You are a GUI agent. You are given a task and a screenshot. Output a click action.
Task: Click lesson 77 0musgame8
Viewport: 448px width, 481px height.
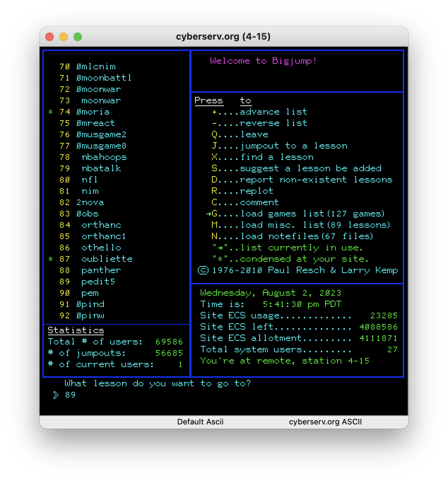click(x=93, y=146)
